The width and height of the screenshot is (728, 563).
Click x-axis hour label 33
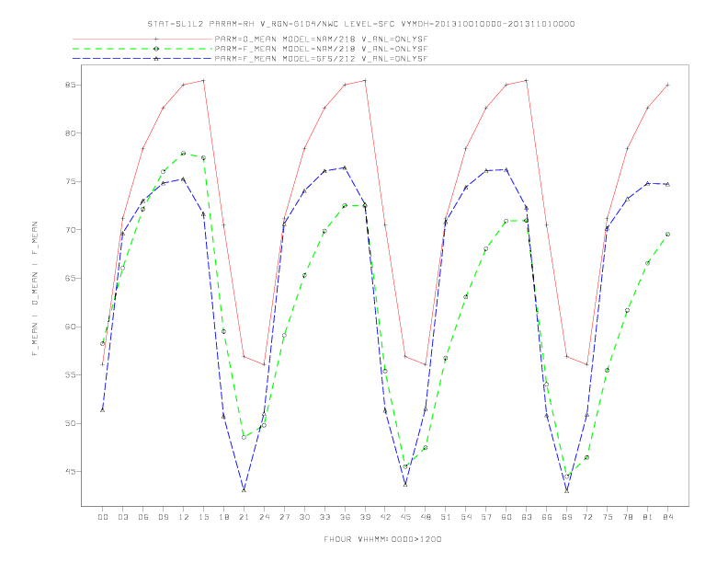coord(324,517)
